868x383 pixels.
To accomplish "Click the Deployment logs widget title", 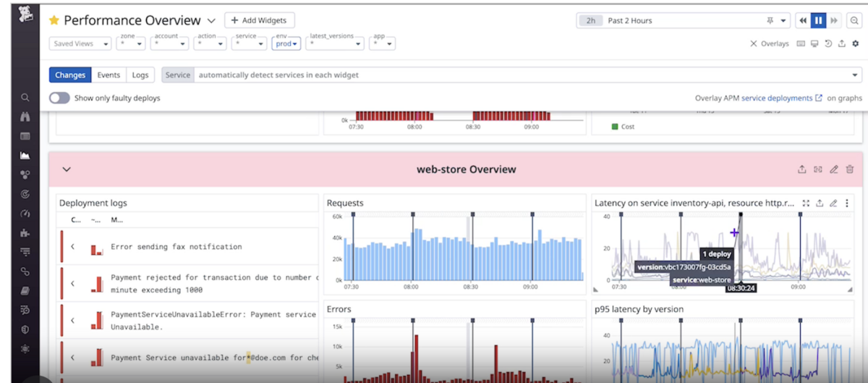I will (x=93, y=203).
